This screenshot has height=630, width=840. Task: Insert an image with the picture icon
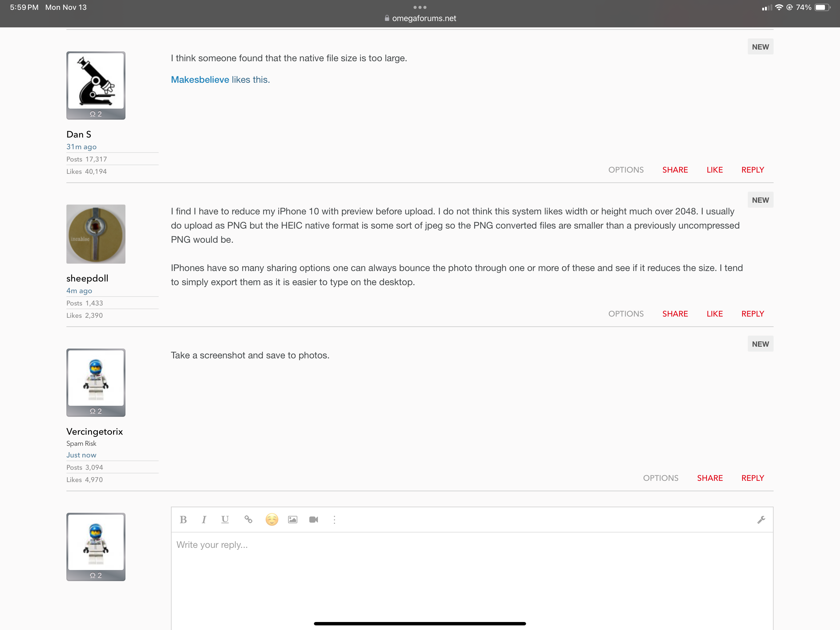pyautogui.click(x=292, y=520)
